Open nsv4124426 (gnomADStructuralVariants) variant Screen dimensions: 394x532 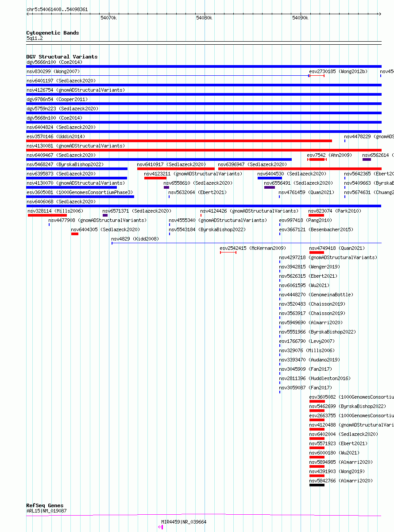click(249, 211)
